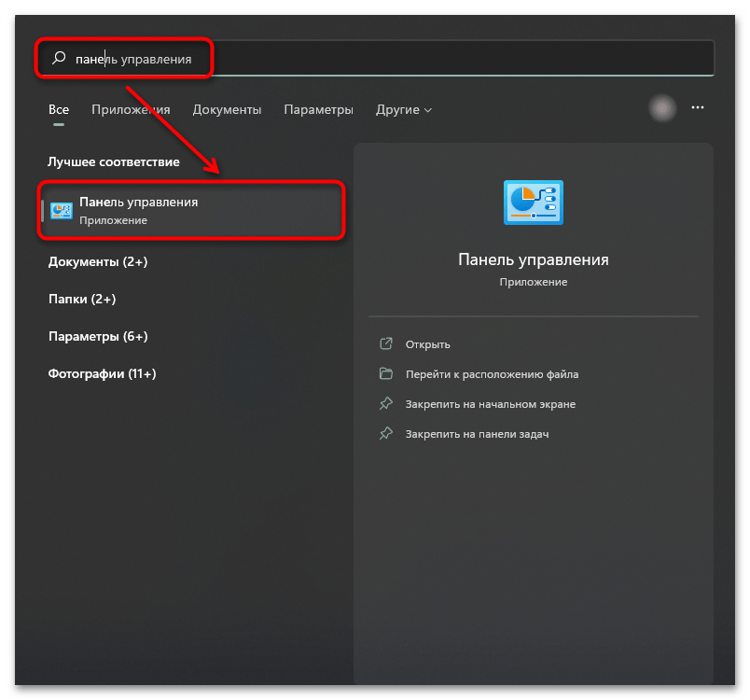Click the search magnifier icon
This screenshot has width=750, height=700.
(59, 59)
